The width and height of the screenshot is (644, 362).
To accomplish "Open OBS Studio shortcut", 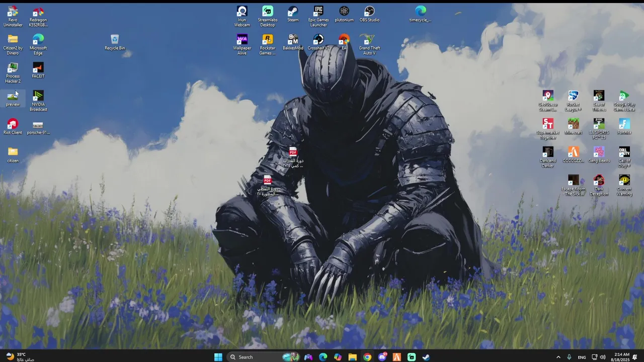I will (369, 14).
